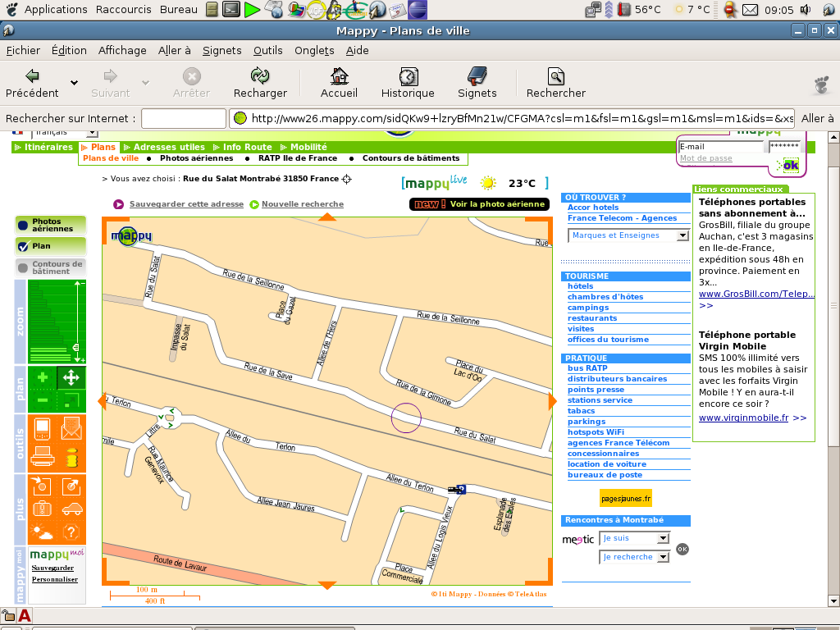Open the 'Photos aériennes' submenu link
The height and width of the screenshot is (630, 840).
[x=197, y=158]
